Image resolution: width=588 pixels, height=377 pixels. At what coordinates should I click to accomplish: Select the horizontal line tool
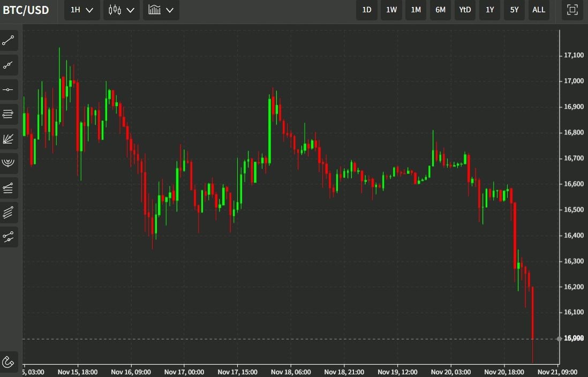click(x=8, y=89)
